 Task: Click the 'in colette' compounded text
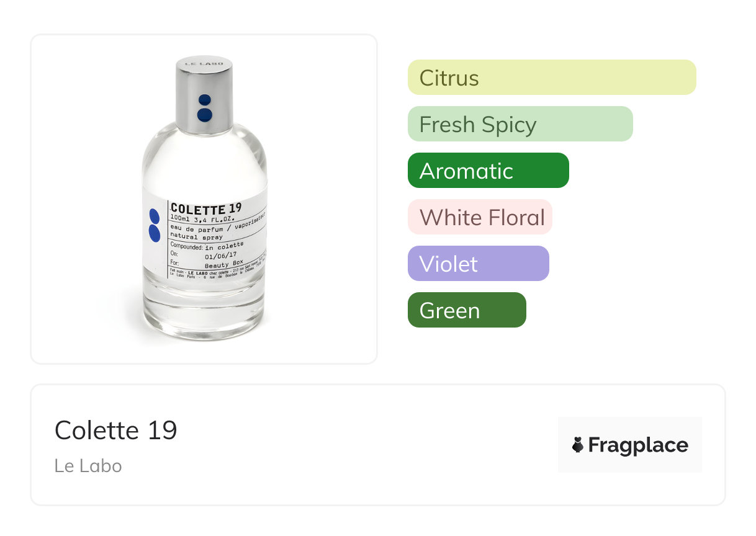[224, 245]
